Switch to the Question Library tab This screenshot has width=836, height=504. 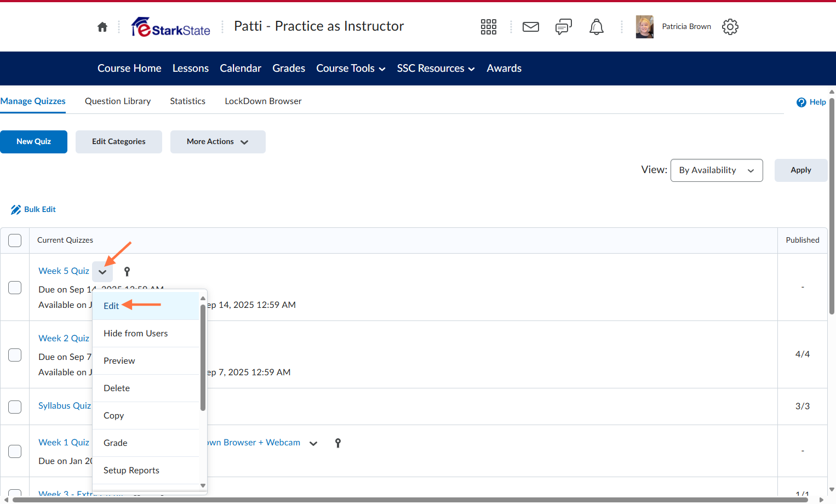tap(118, 101)
